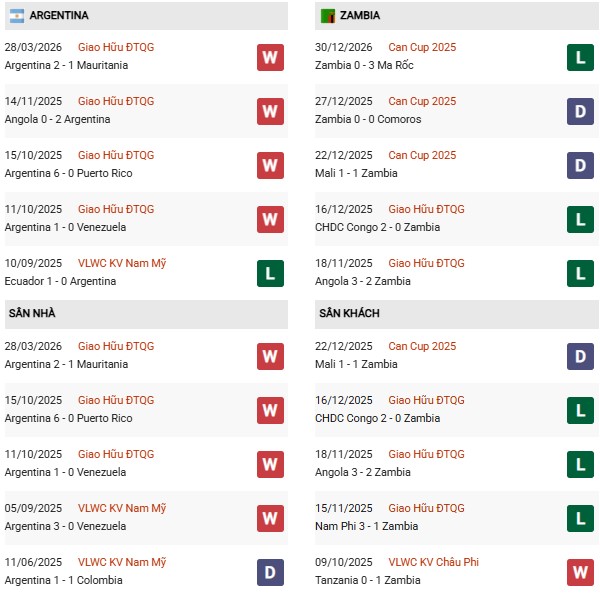Click L badge for Nam Phi 3-1 Zambia
The image size is (600, 595).
point(580,518)
